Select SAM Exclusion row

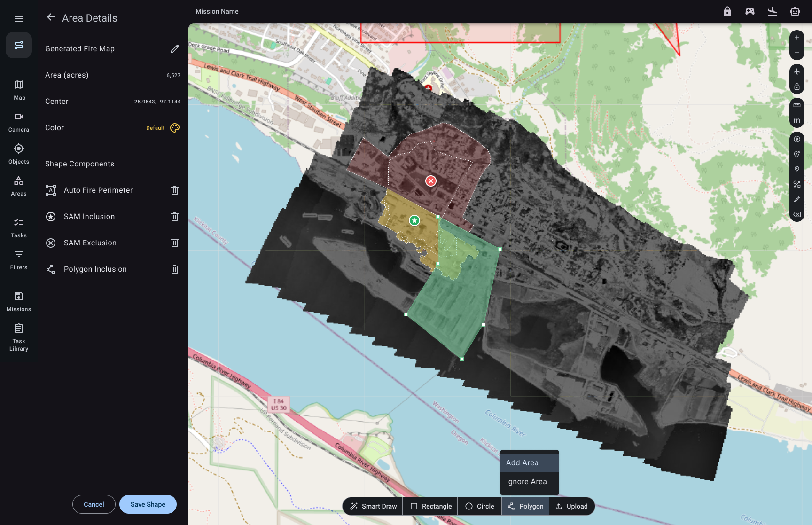[113, 243]
